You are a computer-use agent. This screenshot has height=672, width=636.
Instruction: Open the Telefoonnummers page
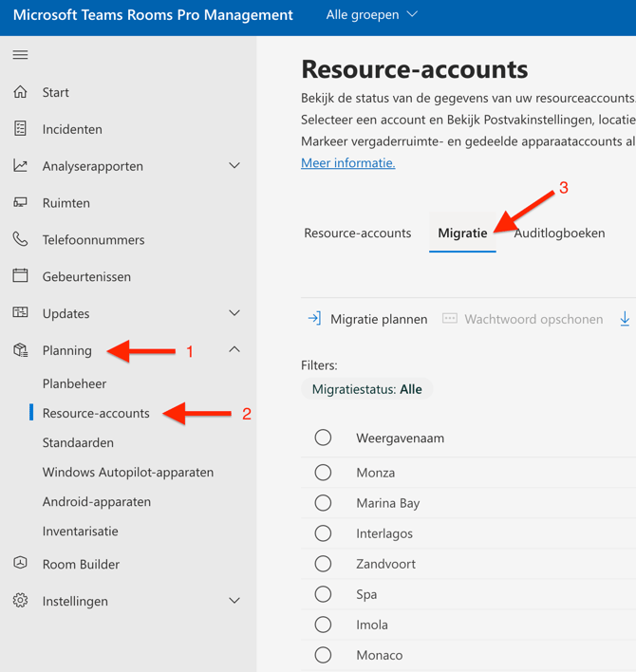point(93,239)
